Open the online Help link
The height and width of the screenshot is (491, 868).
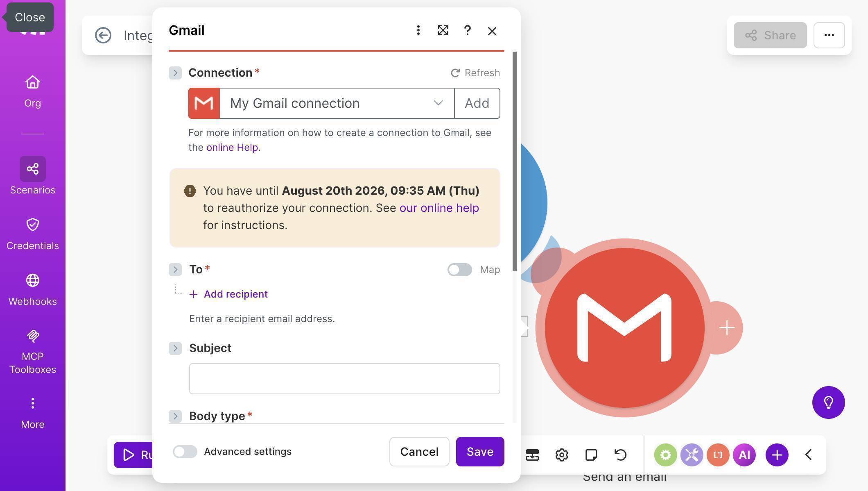click(232, 147)
